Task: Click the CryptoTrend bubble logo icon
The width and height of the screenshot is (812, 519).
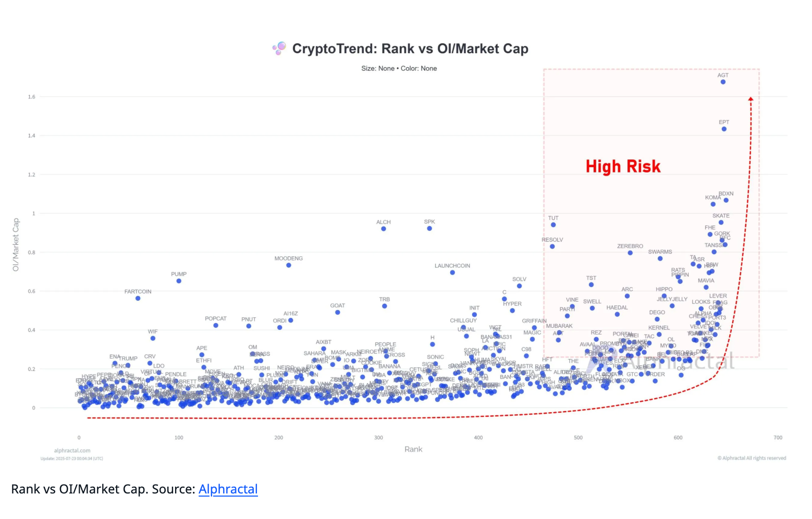Action: pyautogui.click(x=279, y=48)
